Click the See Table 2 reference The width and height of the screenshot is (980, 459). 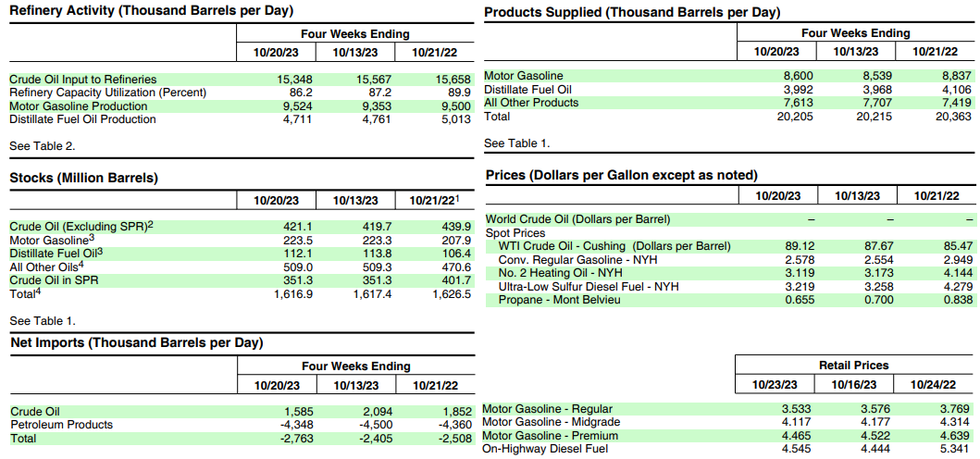click(43, 145)
